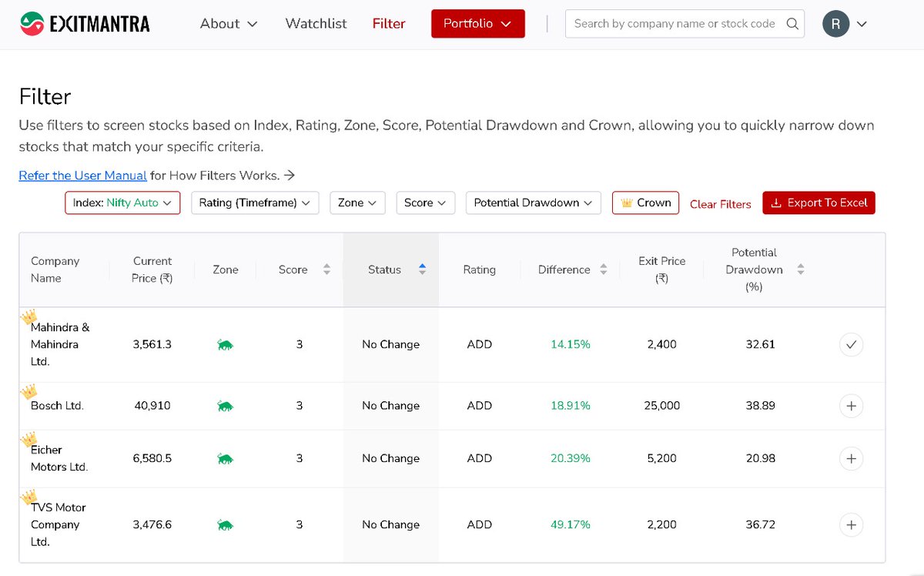Sort table by Score column arrows
Image resolution: width=924 pixels, height=576 pixels.
point(326,270)
